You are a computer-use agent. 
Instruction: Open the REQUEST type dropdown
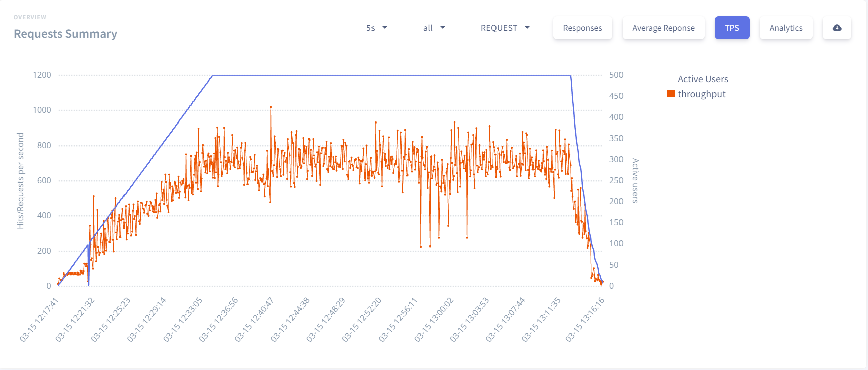(x=505, y=28)
